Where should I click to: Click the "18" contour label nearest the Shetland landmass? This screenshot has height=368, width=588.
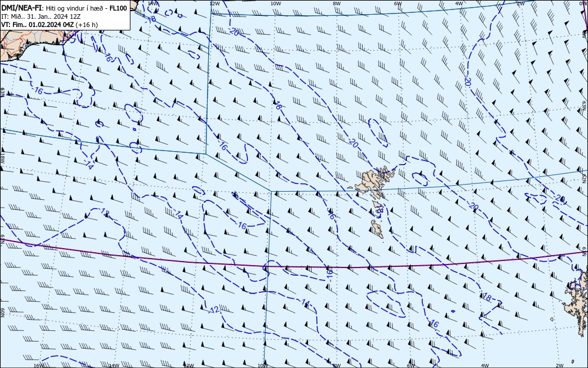[487, 297]
